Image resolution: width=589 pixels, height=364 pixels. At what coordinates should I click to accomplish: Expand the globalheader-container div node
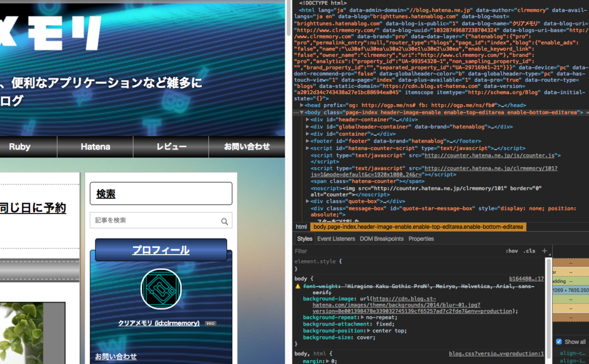tap(307, 127)
